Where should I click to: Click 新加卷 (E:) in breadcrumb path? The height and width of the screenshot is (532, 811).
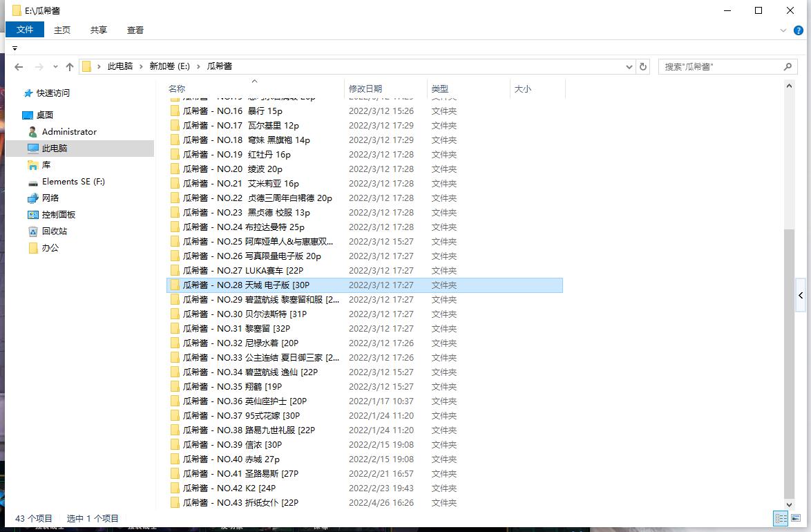[169, 66]
